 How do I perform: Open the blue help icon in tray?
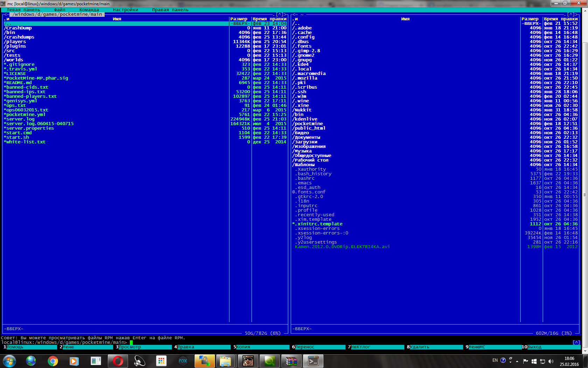coord(503,360)
